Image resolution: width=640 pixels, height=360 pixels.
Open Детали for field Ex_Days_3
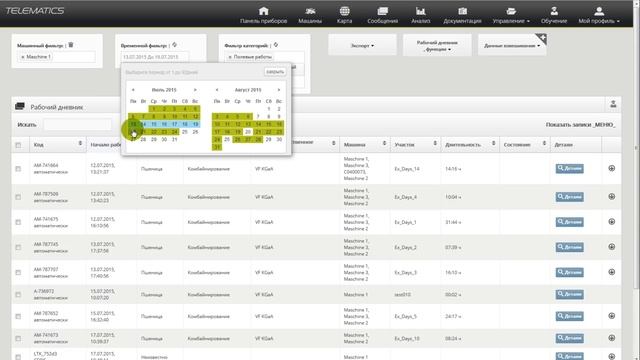tap(569, 272)
